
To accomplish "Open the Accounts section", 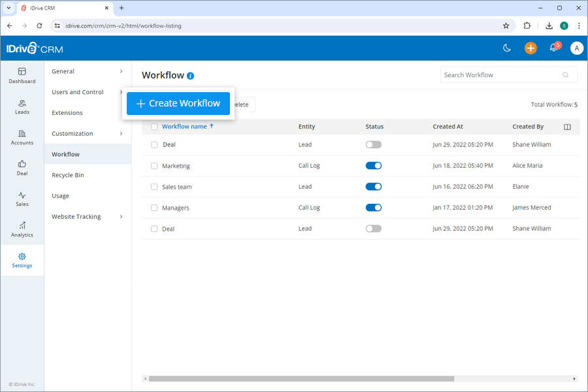I will click(x=22, y=137).
